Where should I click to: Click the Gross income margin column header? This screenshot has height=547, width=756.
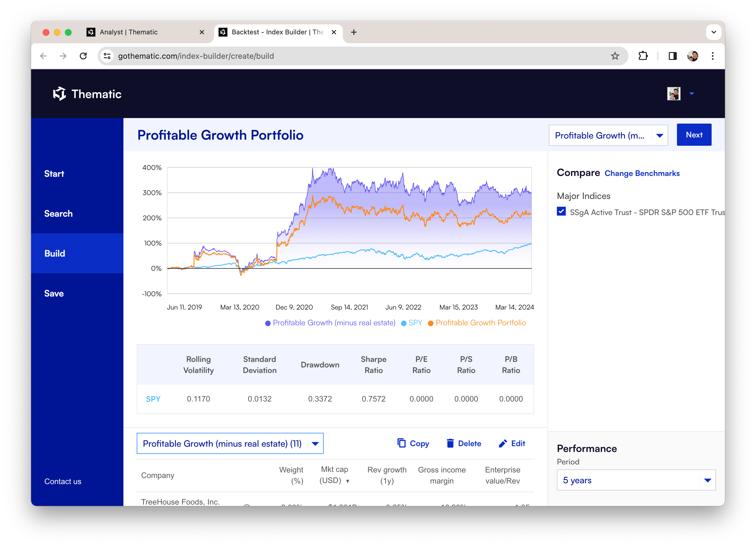442,475
